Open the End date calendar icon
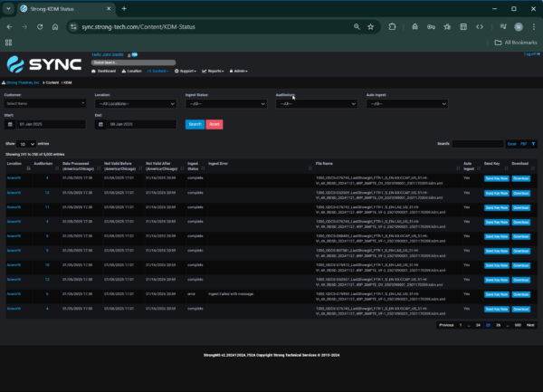543x392 pixels. [x=100, y=123]
